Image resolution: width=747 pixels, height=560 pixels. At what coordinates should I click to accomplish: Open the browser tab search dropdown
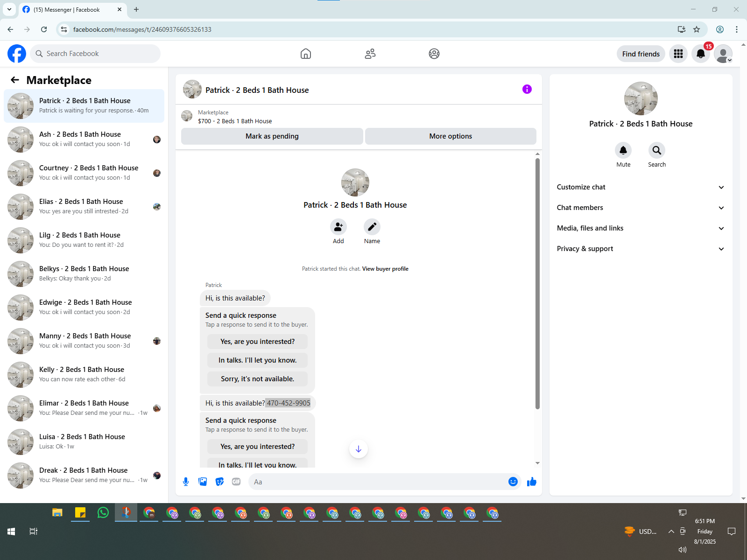[x=9, y=9]
